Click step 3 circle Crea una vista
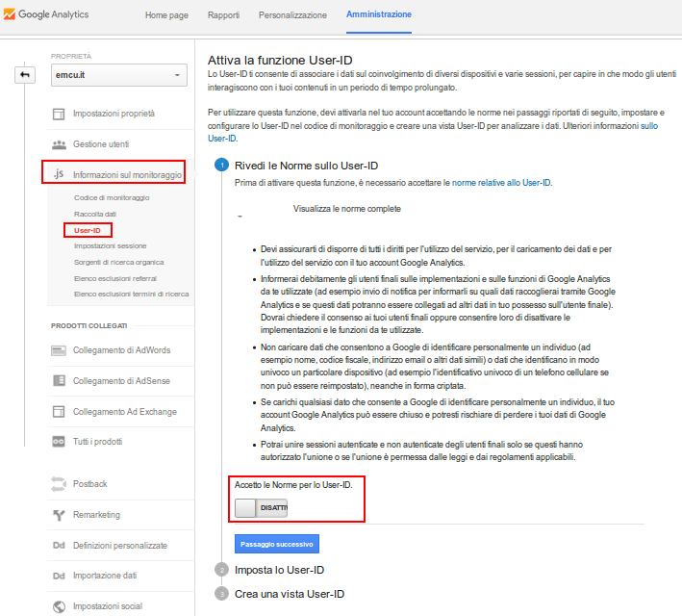 tap(222, 594)
